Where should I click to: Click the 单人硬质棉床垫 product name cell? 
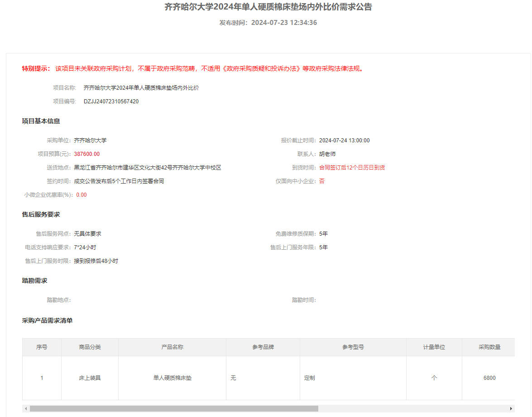pos(172,378)
